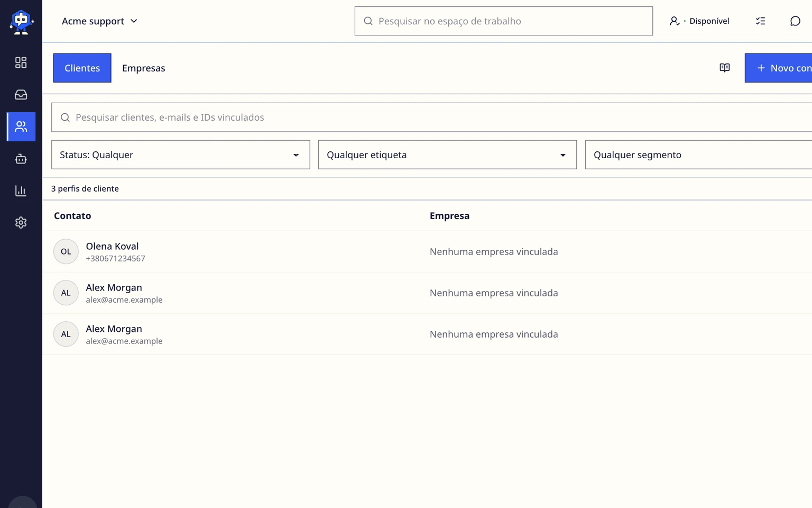Viewport: 812px width, 508px height.
Task: Focus the Pesquisar no espaço de trabalho field
Action: pyautogui.click(x=504, y=21)
